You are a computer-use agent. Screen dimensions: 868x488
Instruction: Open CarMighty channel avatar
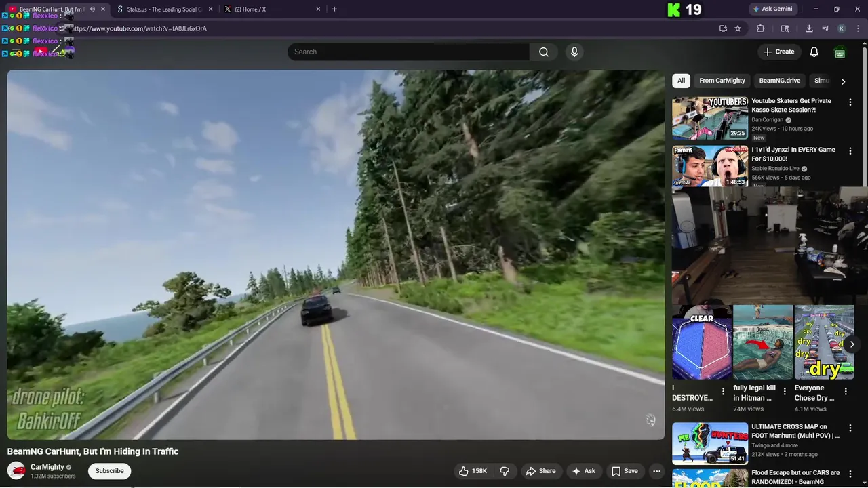click(16, 470)
